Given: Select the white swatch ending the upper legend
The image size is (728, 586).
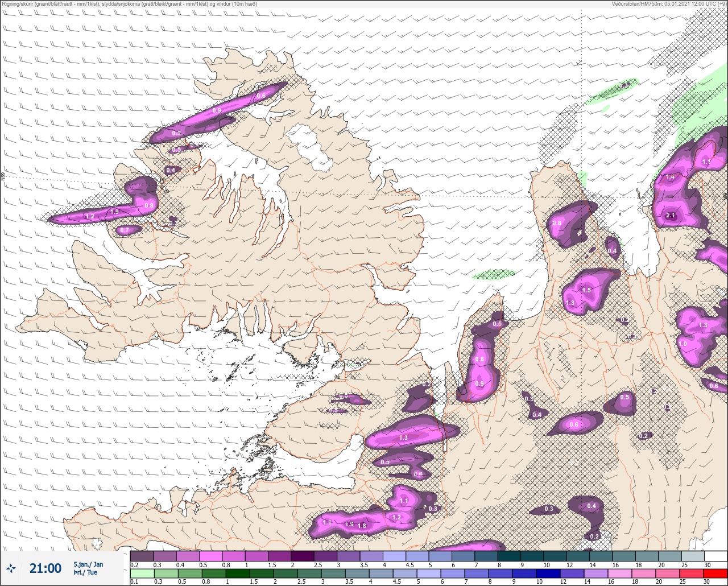Looking at the screenshot, I should pyautogui.click(x=715, y=556).
